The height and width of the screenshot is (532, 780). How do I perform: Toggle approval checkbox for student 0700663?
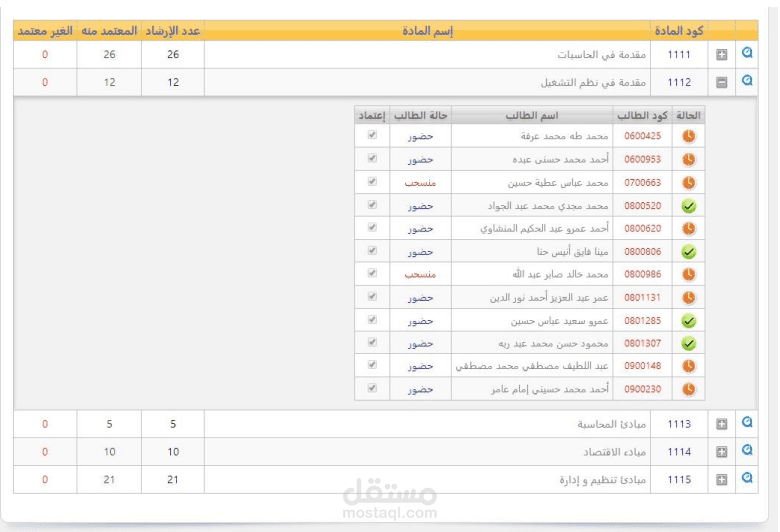click(372, 181)
